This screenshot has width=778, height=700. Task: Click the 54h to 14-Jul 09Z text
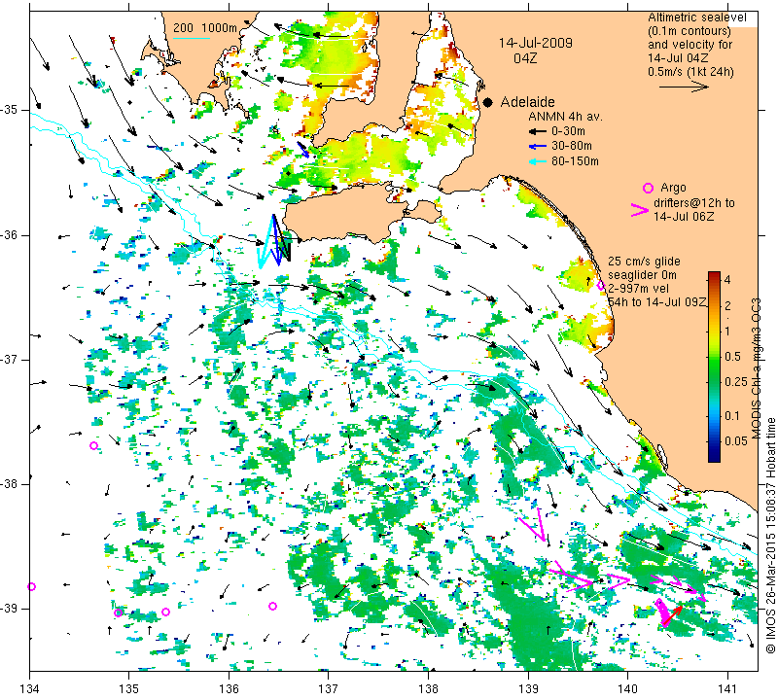point(657,302)
